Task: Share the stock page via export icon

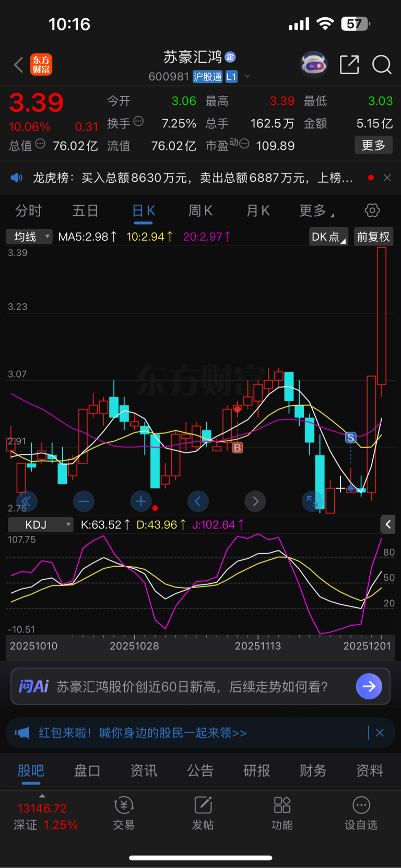Action: (x=349, y=65)
